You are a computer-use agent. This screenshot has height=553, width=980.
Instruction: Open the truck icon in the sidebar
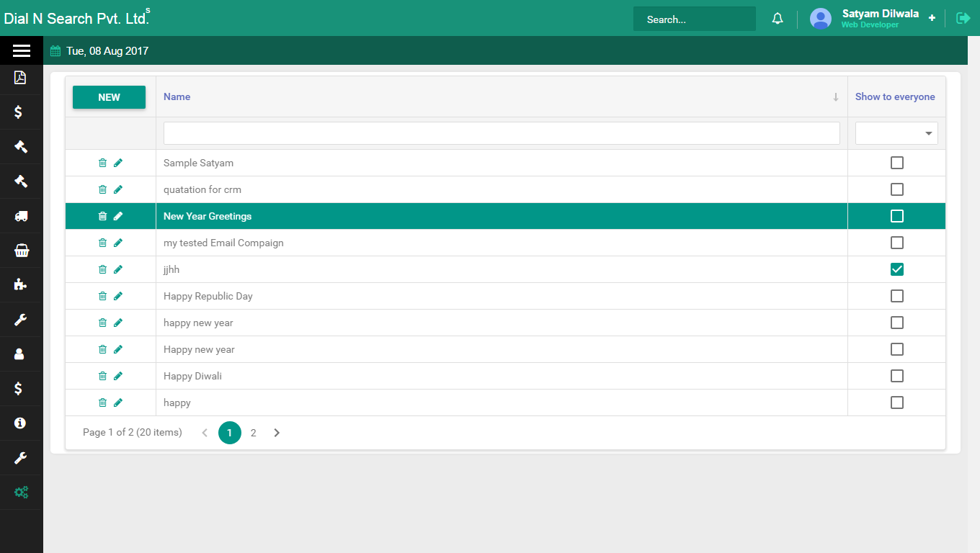point(21,216)
